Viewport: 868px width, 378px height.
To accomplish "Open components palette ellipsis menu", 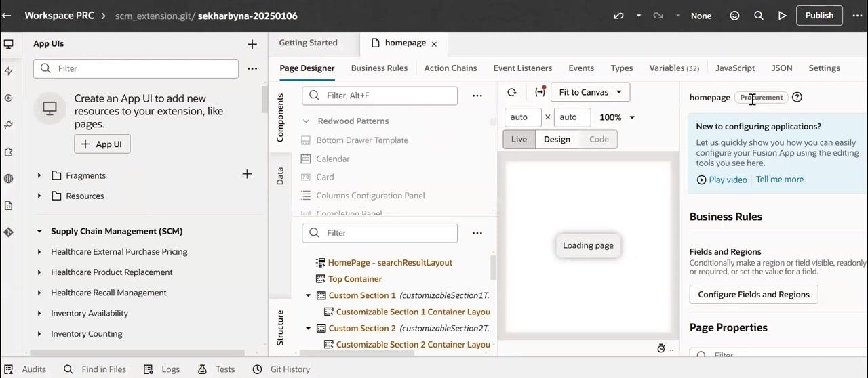I will pos(477,96).
